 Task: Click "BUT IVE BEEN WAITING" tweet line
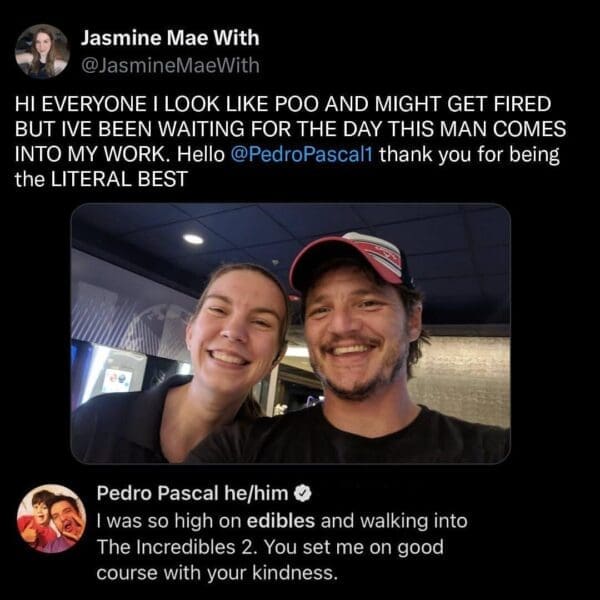click(129, 129)
